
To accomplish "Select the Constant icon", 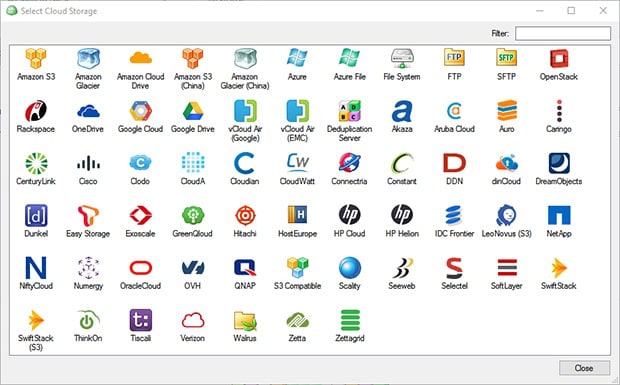I will tap(402, 163).
